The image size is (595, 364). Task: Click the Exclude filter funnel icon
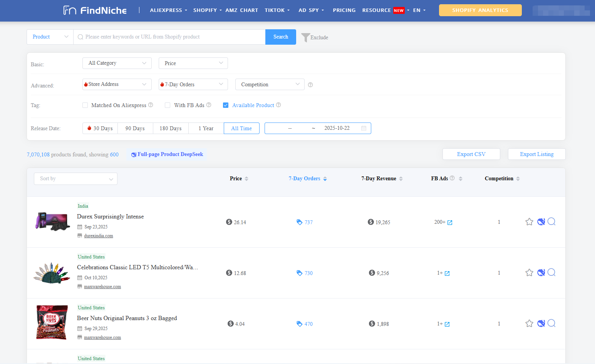pos(305,37)
